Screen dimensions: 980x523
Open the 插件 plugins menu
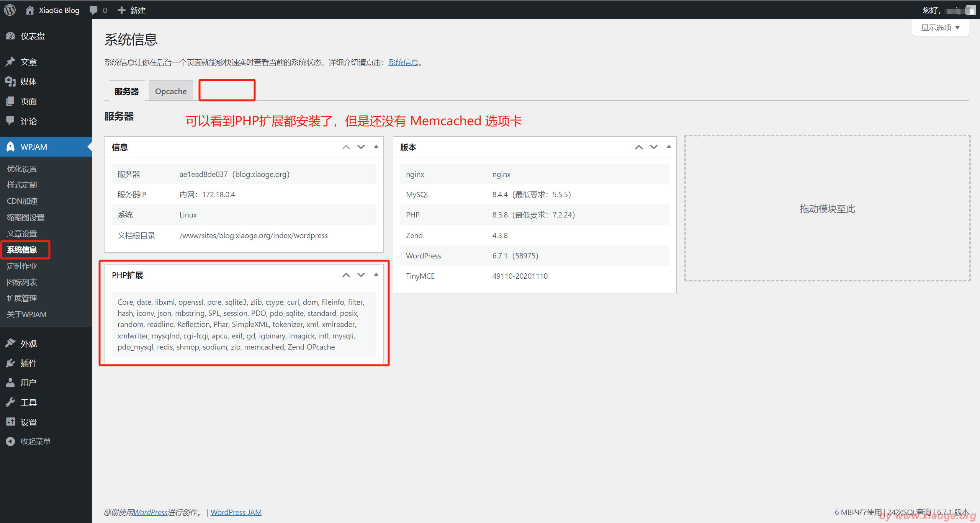(x=28, y=363)
